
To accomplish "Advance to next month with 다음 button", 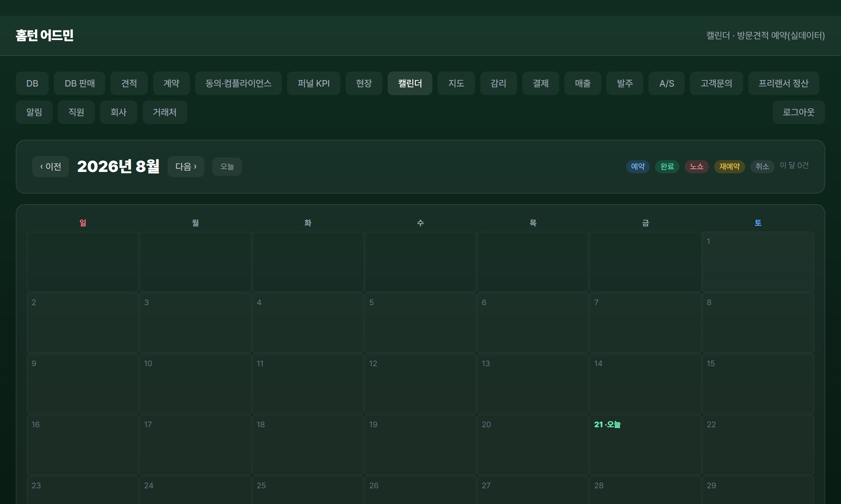I will click(x=186, y=166).
